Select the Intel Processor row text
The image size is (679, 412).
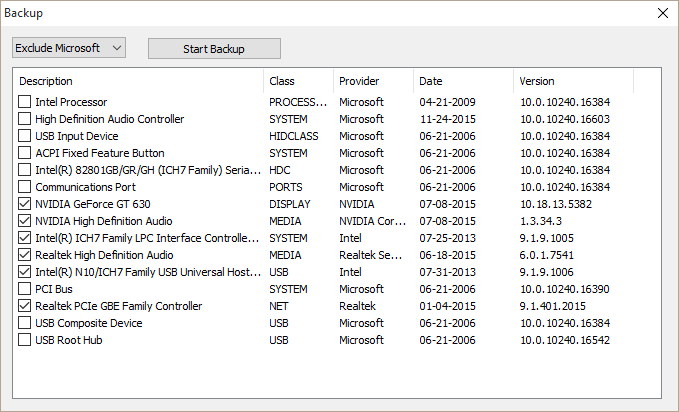(x=71, y=102)
